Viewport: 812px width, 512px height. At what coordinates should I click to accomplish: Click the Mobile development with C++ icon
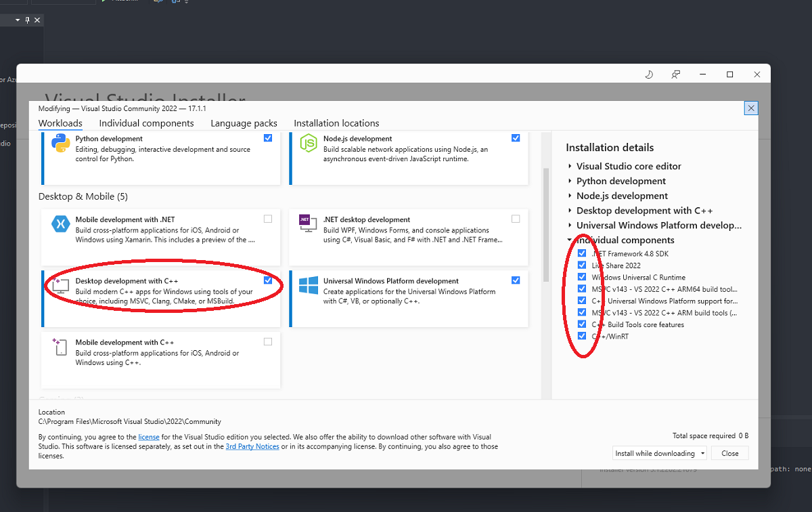[61, 347]
